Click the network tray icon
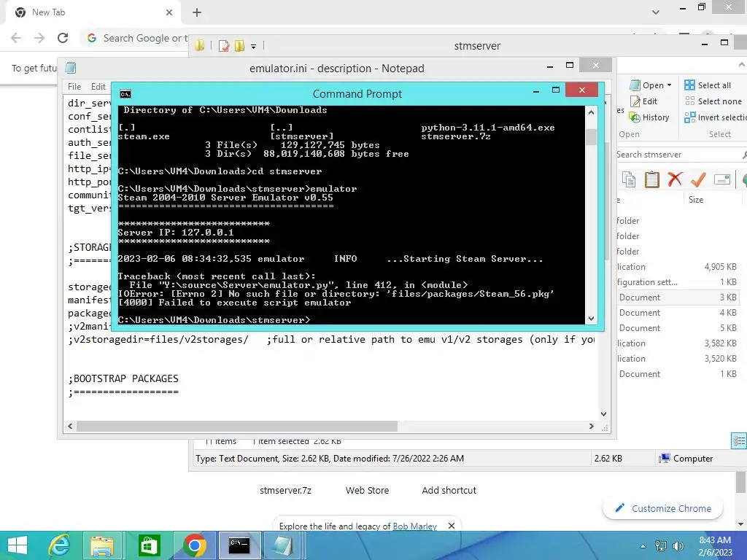 (661, 545)
